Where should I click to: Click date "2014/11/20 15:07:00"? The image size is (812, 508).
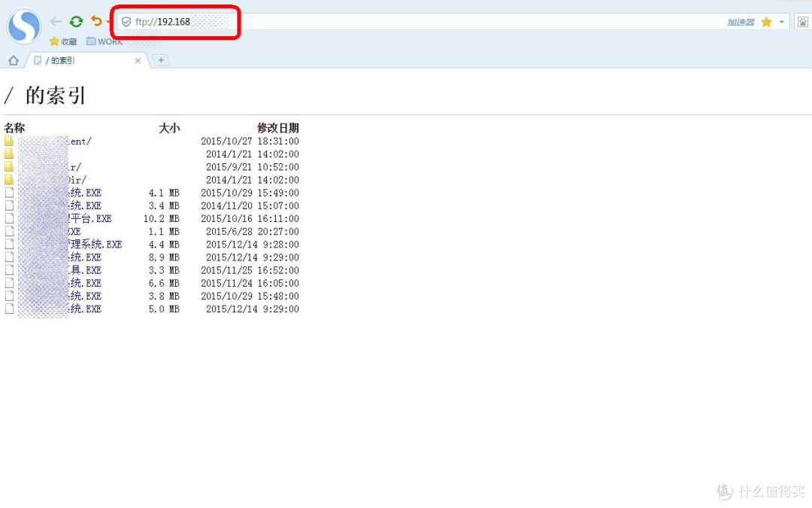(x=250, y=205)
